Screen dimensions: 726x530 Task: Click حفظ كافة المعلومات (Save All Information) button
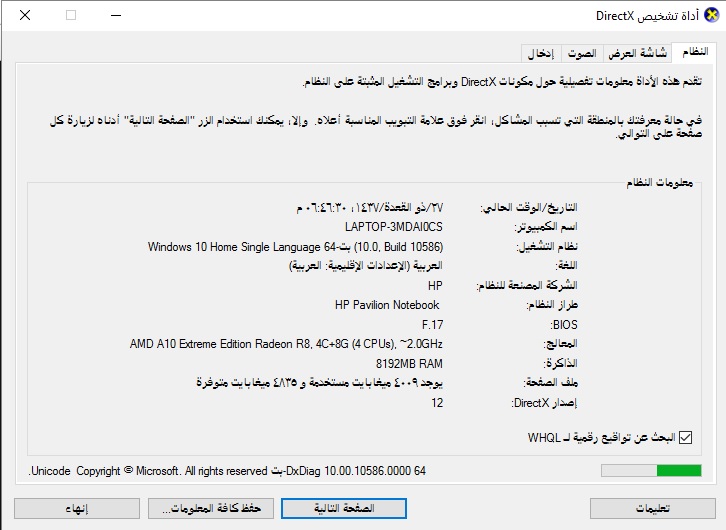point(211,508)
